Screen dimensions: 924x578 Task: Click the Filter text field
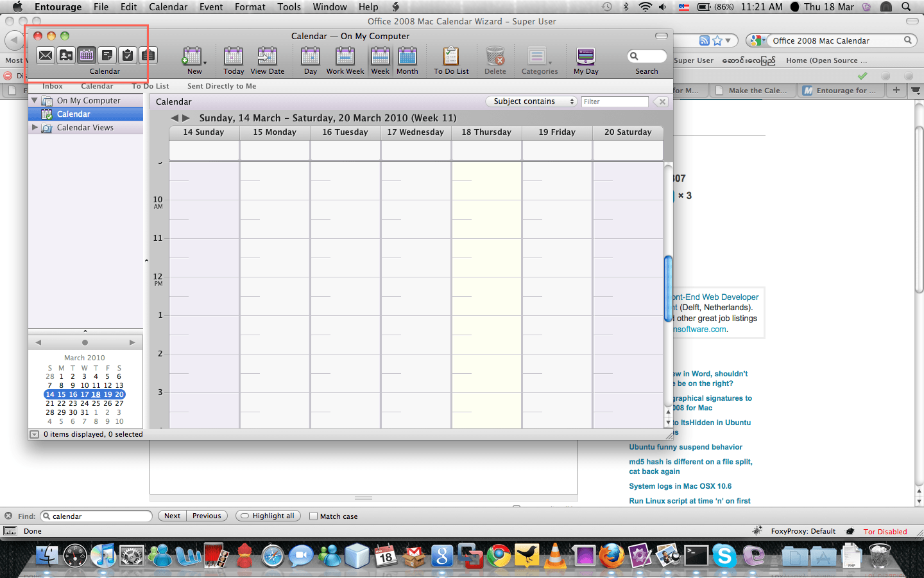click(615, 101)
